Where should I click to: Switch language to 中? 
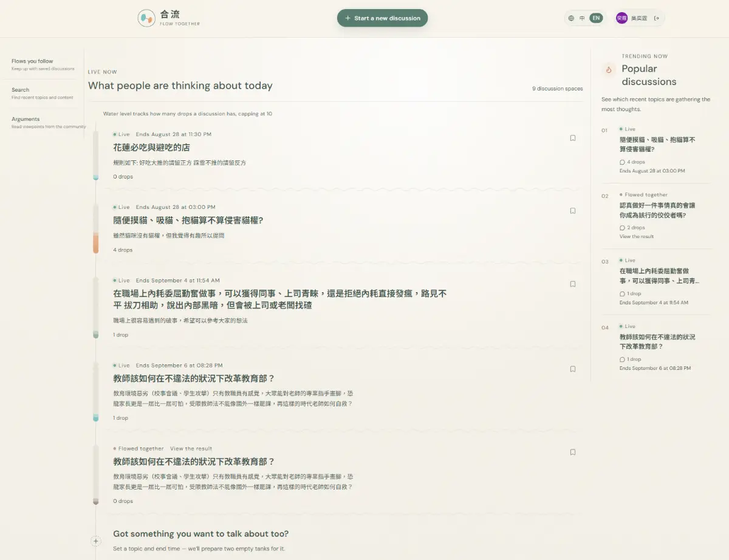(582, 18)
